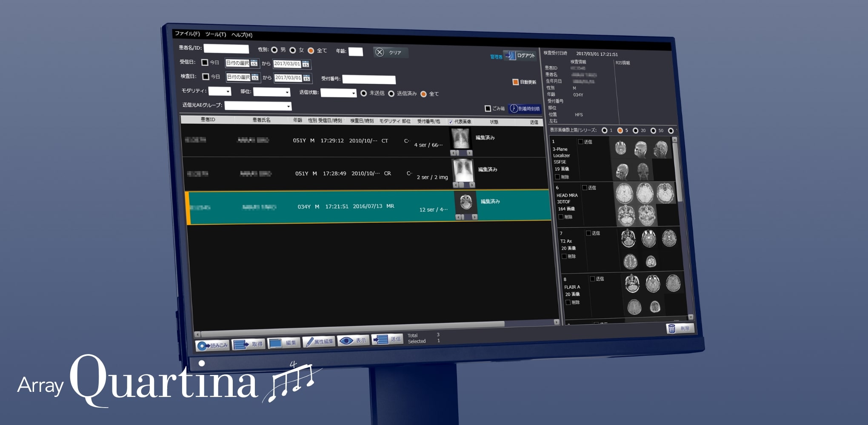Click inside the 受付番号 input field
Viewport: 868px width, 425px height.
[369, 79]
